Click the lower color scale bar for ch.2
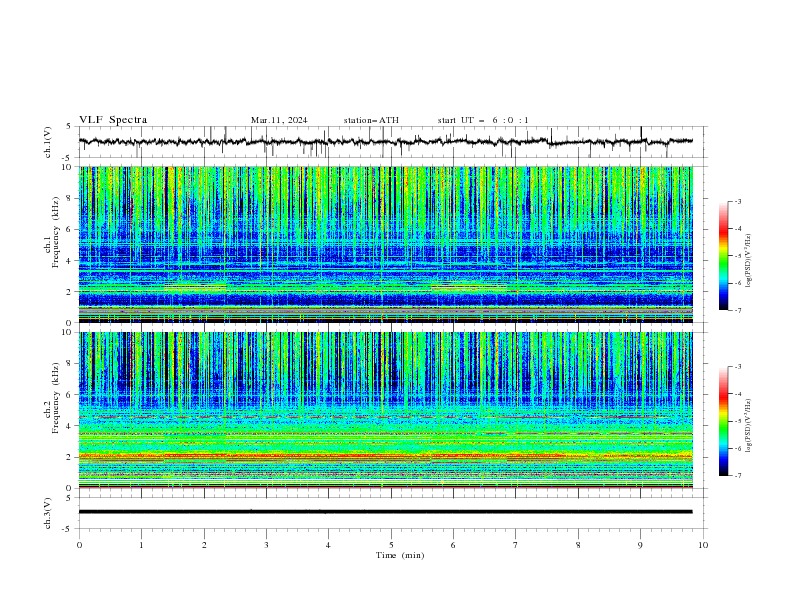 723,421
